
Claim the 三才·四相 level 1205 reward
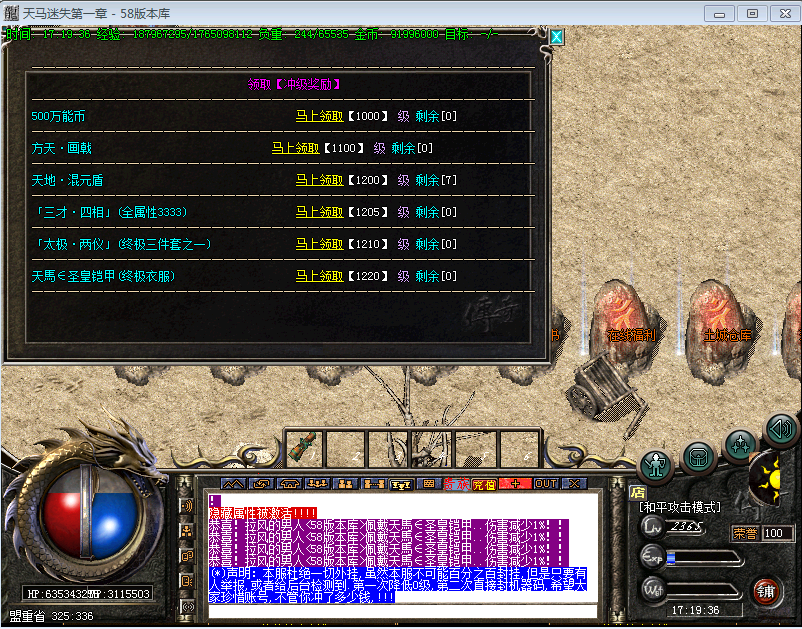[x=319, y=212]
